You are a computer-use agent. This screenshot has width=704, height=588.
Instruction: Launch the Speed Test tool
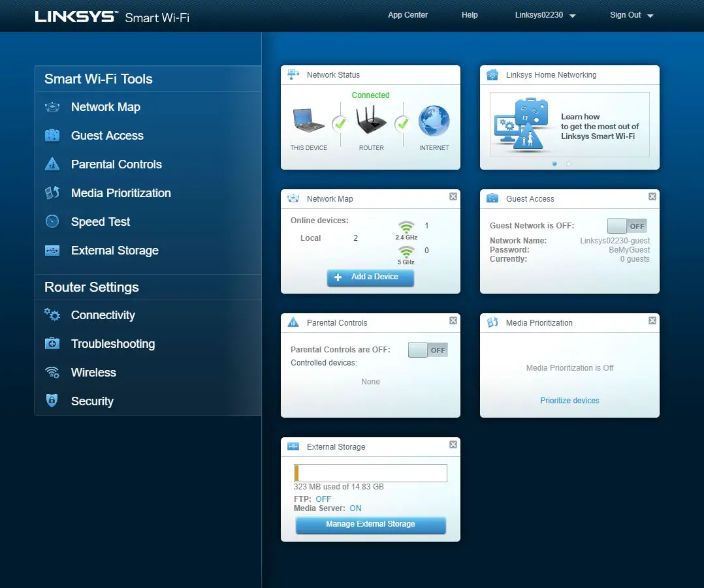99,221
